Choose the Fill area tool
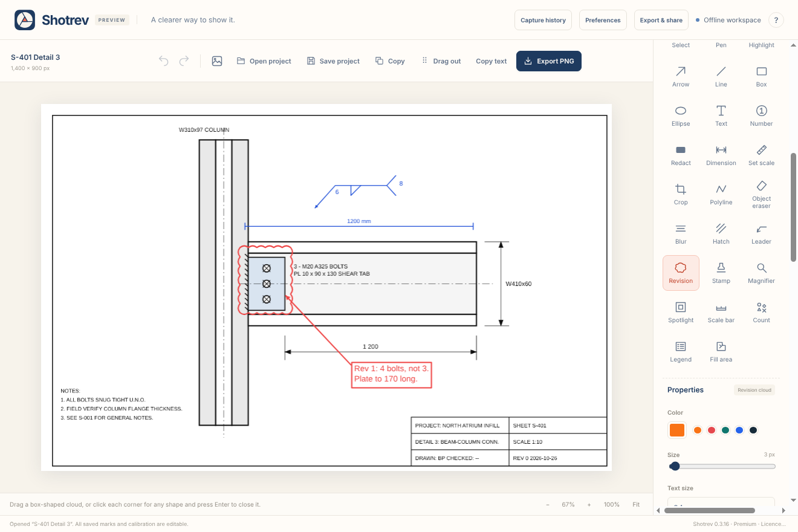 tap(721, 351)
